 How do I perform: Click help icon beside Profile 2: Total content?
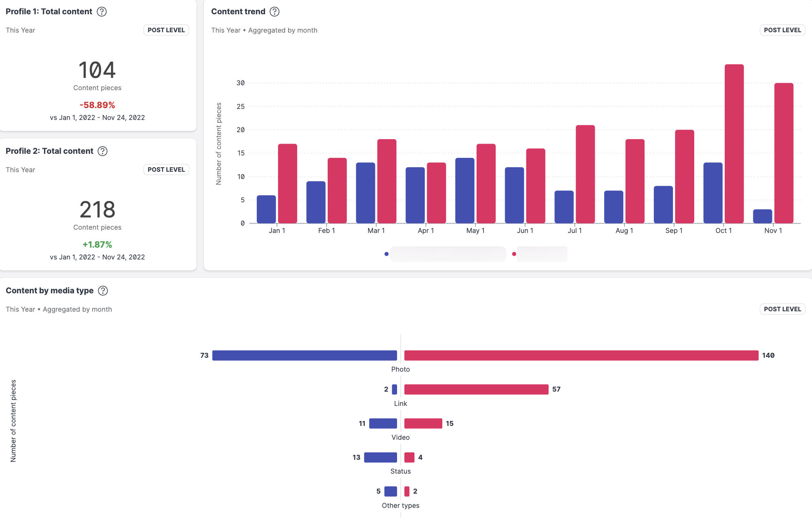[x=103, y=151]
